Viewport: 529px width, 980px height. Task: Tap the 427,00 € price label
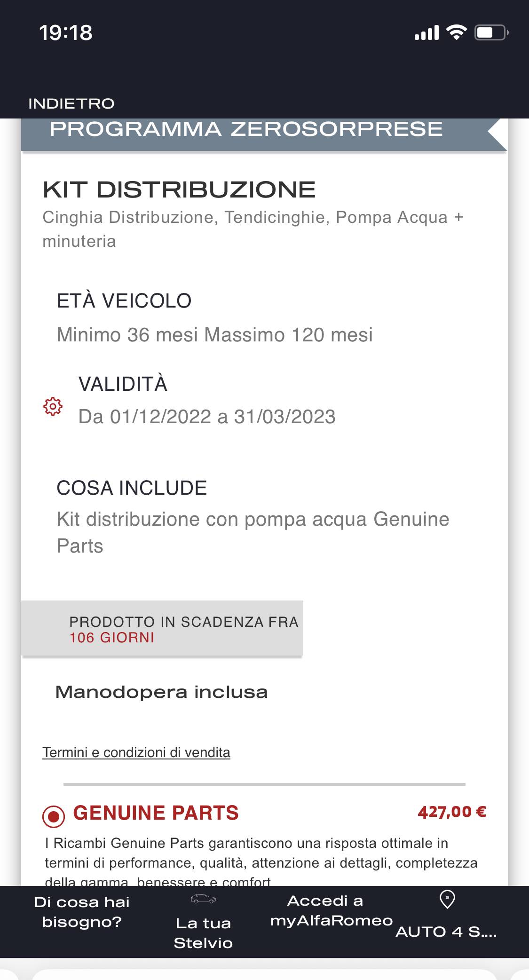coord(452,812)
